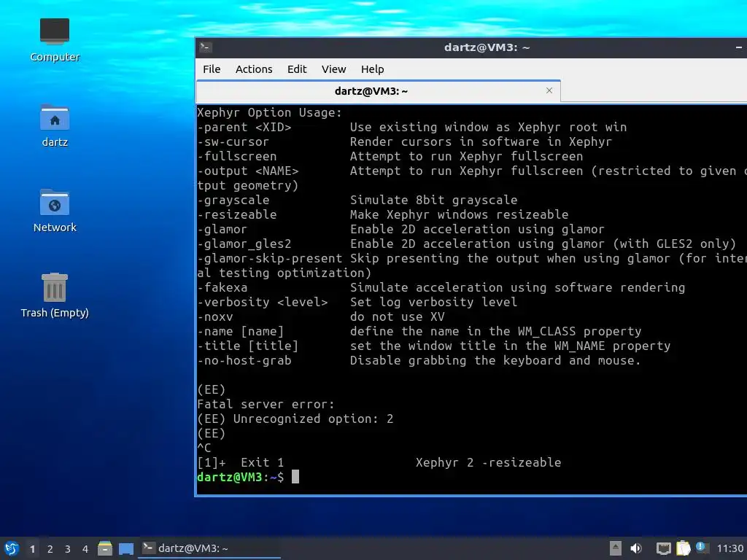Open the Help menu
Screen dimensions: 747x560
click(x=372, y=69)
